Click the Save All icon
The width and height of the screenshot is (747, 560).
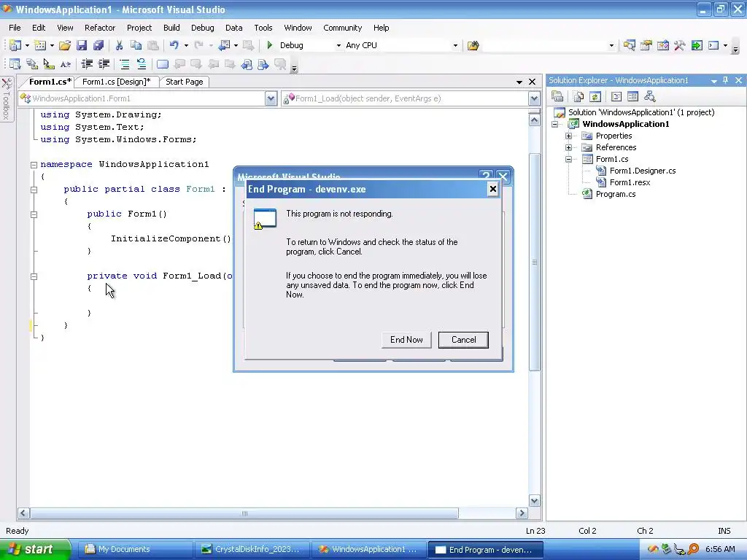coord(98,45)
